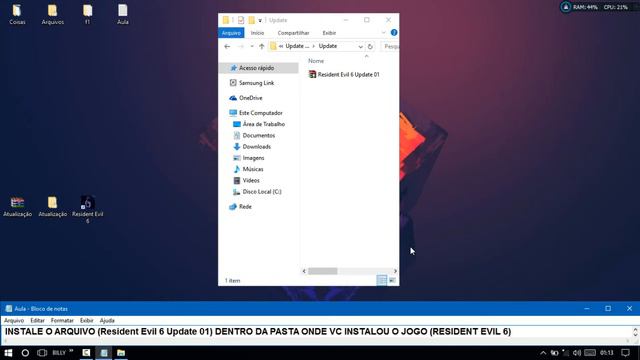
Task: Open Action Center notifications icon
Action: [625, 353]
